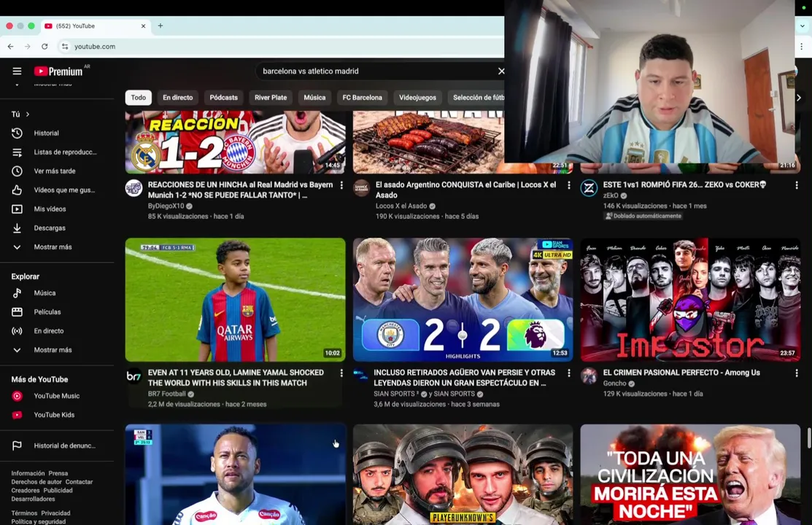Click browser back arrow

coord(11,47)
